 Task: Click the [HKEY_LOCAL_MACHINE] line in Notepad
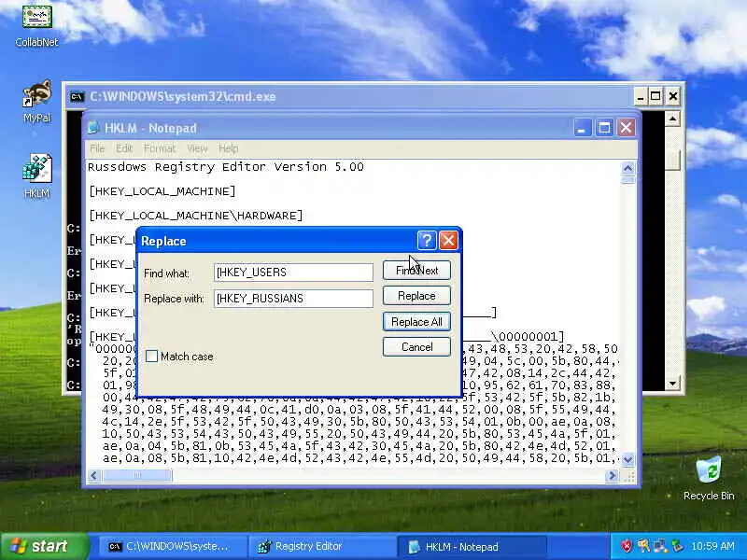coord(162,191)
